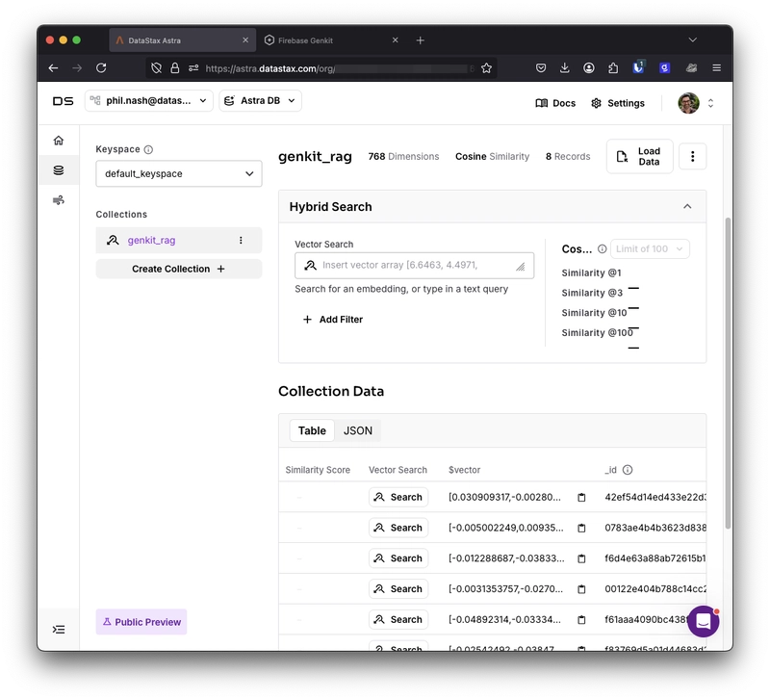Click the Keyspace info icon
Image resolution: width=770 pixels, height=700 pixels.
(148, 149)
